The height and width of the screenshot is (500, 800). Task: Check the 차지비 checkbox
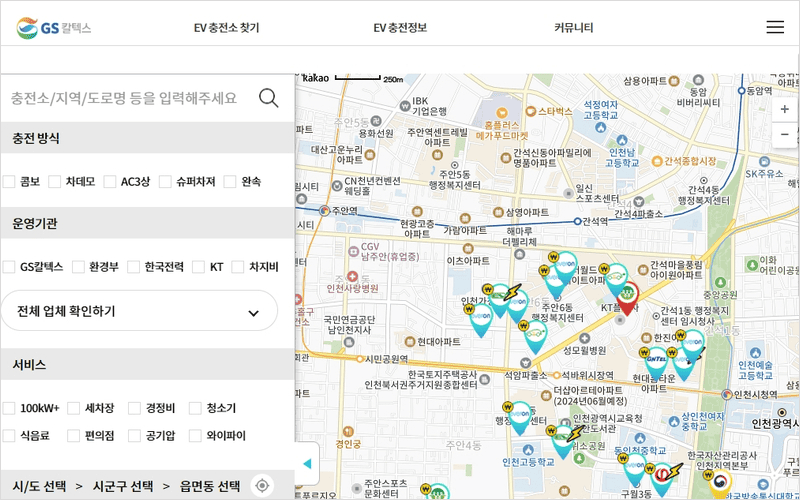point(238,267)
